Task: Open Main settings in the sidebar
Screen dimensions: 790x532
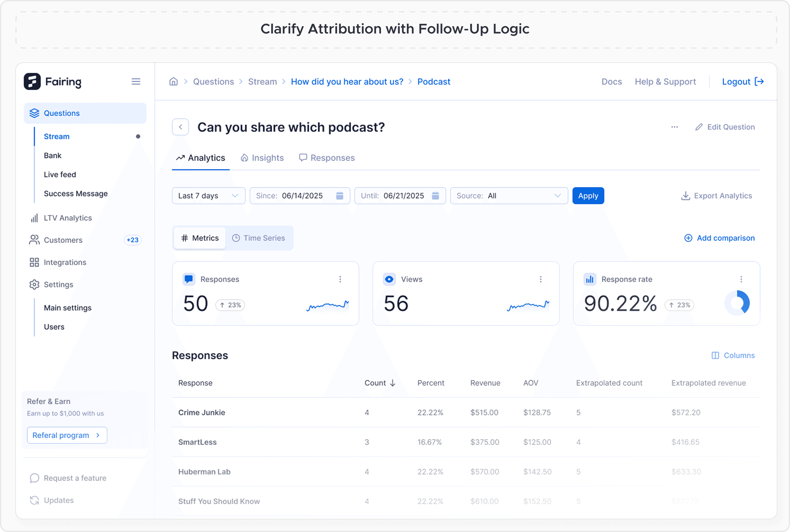Action: (67, 308)
